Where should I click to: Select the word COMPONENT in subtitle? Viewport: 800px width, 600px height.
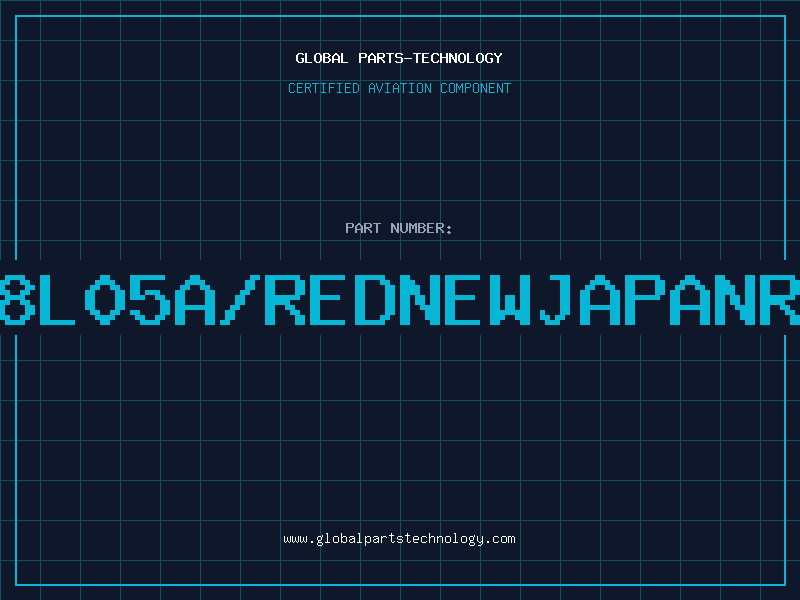click(x=476, y=88)
